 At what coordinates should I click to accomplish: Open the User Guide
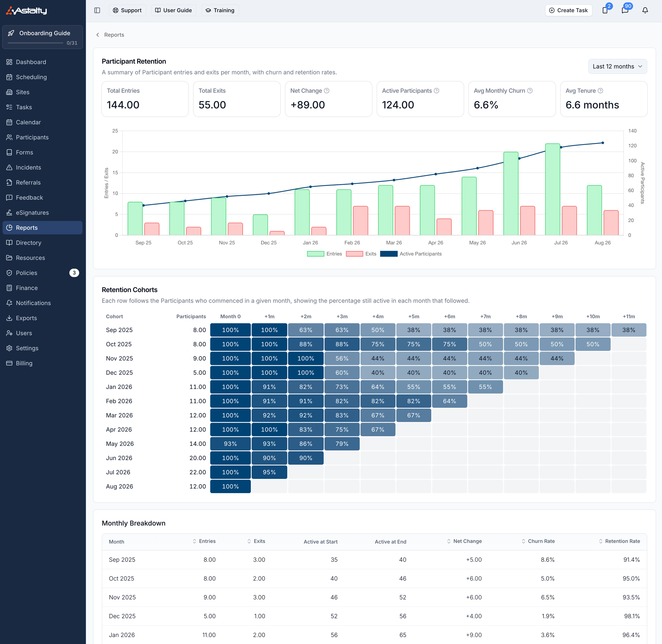pos(174,10)
